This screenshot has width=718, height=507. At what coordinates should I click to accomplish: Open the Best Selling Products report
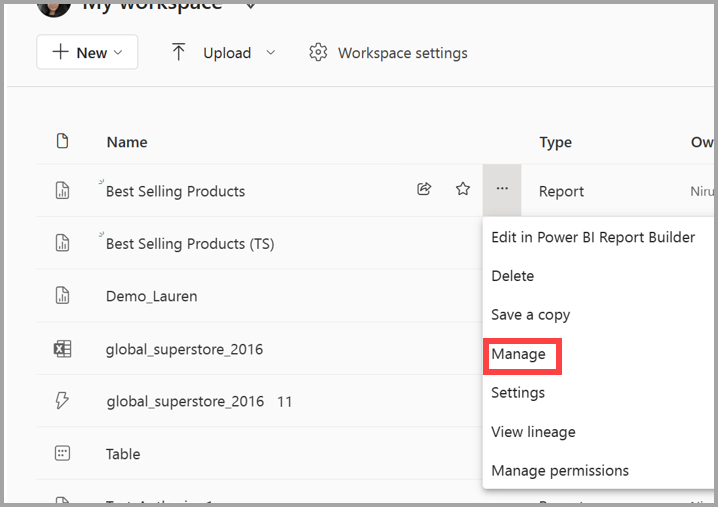(175, 191)
